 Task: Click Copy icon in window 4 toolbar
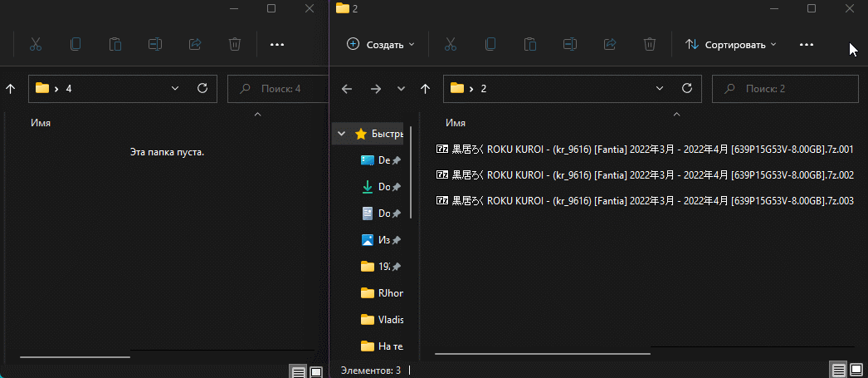76,44
